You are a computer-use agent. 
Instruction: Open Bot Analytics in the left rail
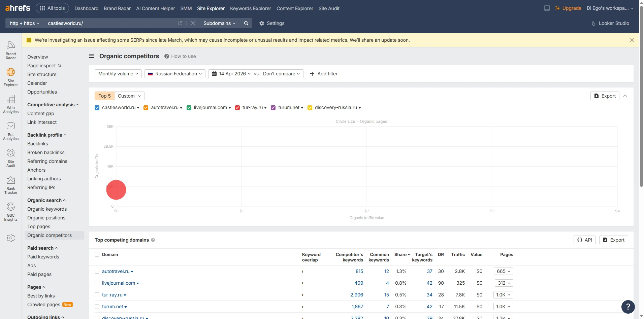(11, 131)
